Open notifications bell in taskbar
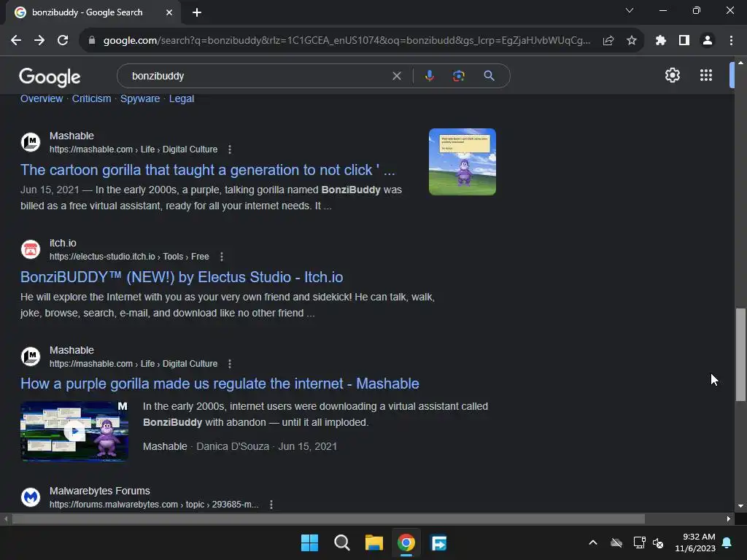This screenshot has width=747, height=560. (727, 542)
